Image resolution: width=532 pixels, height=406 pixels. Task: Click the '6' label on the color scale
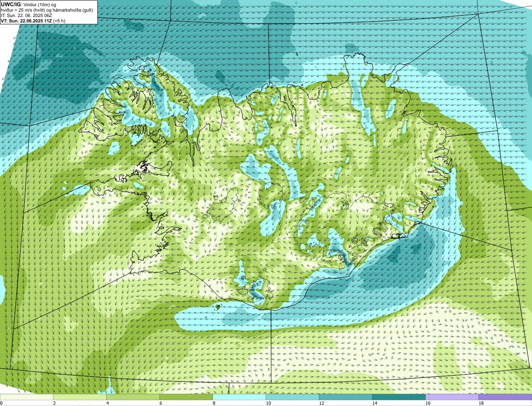[161, 403]
